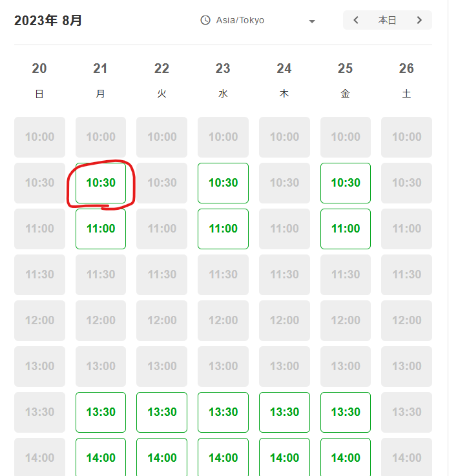Go to the next week with right chevron

419,20
